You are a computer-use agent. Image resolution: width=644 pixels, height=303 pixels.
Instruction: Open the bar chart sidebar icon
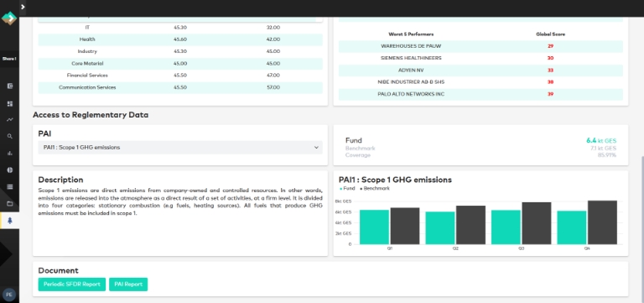tap(10, 153)
